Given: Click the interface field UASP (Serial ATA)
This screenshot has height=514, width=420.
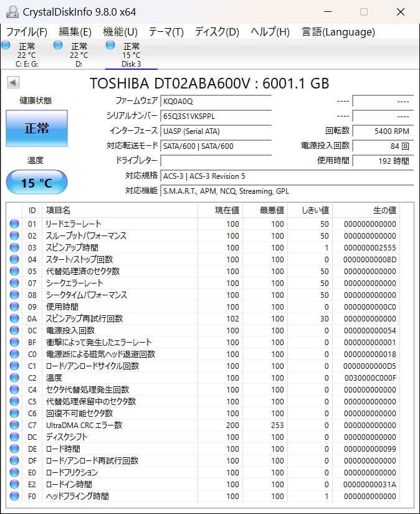Looking at the screenshot, I should click(x=216, y=131).
